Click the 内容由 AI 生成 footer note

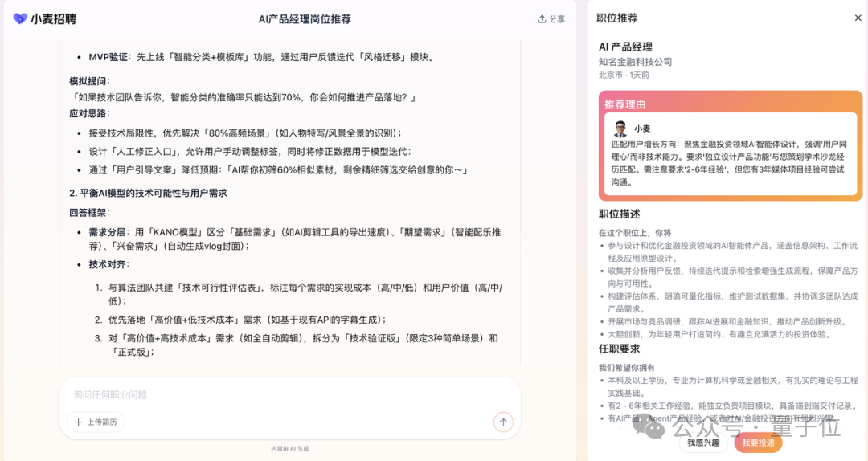click(x=289, y=448)
